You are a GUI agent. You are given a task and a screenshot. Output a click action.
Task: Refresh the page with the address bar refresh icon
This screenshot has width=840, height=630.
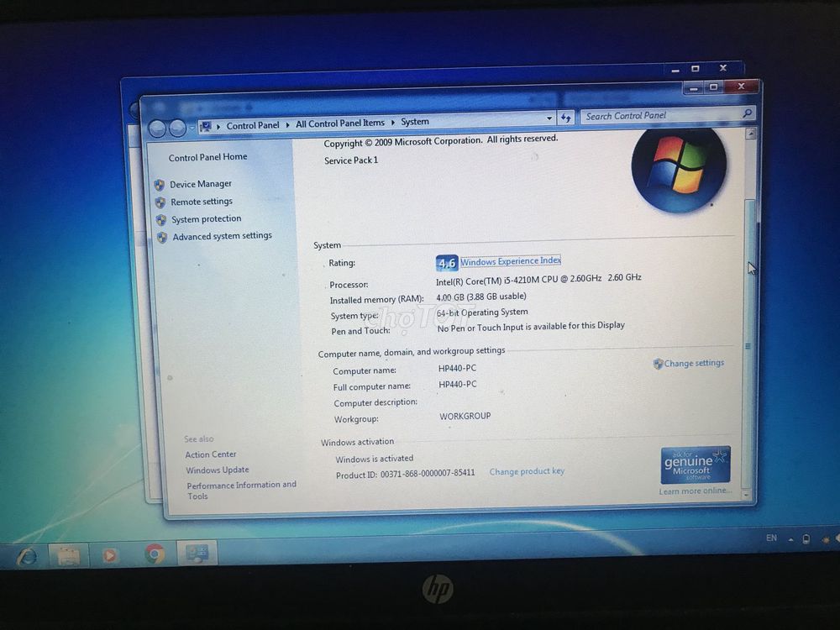click(565, 118)
